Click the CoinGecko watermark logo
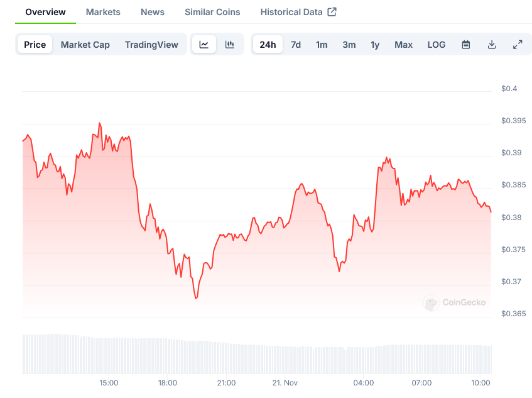This screenshot has height=398, width=532. click(455, 303)
